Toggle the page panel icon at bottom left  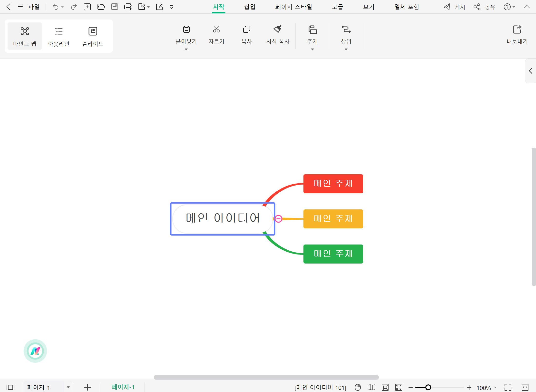coord(10,387)
